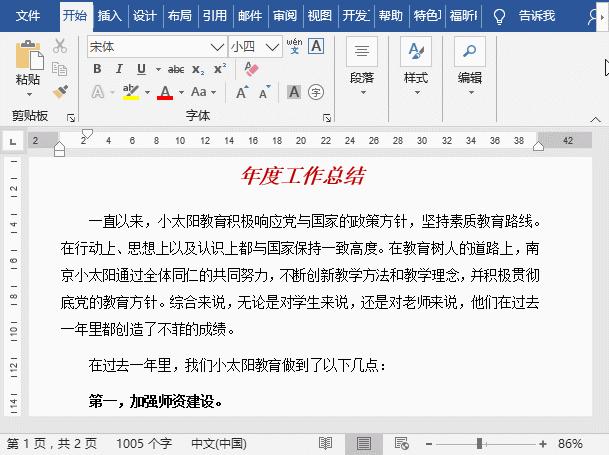Toggle strikethrough abc
Viewport: 609px width, 455px height.
coord(176,70)
